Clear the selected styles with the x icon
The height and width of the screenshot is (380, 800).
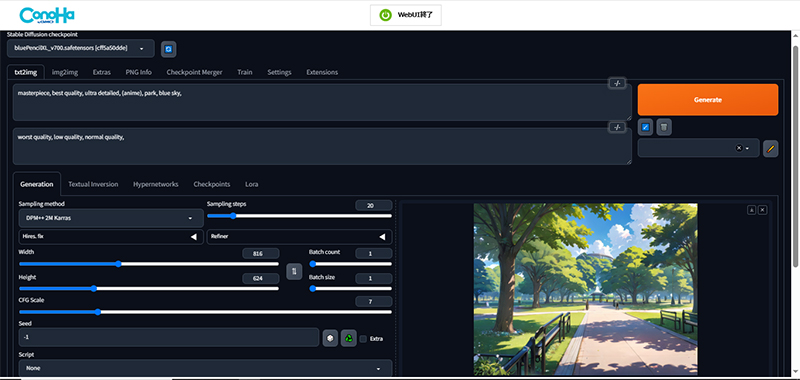pos(738,148)
